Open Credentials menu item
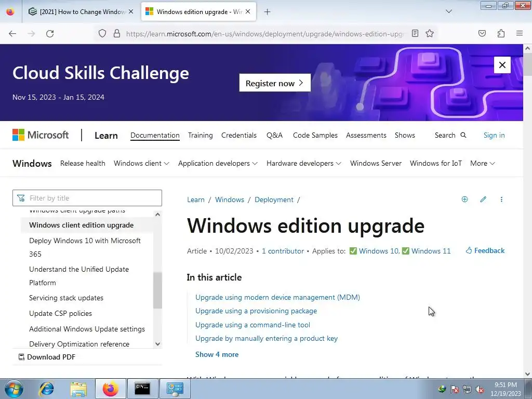This screenshot has height=399, width=532. coord(239,136)
